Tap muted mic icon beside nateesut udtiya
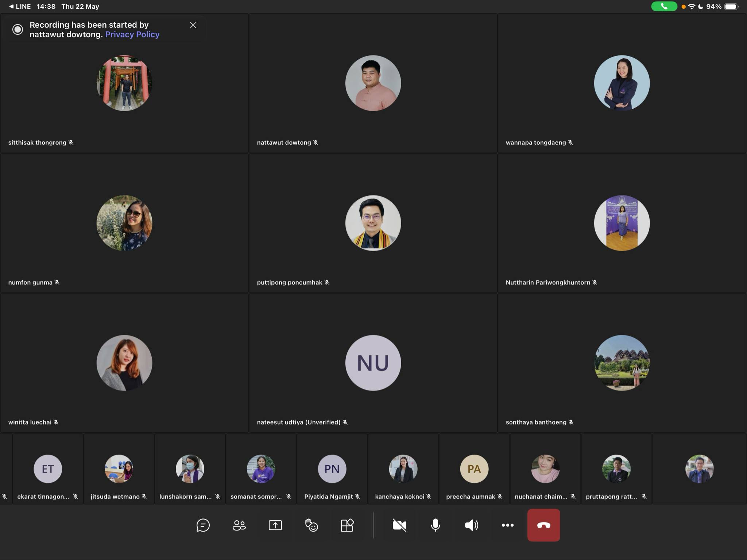The height and width of the screenshot is (560, 747). (345, 422)
